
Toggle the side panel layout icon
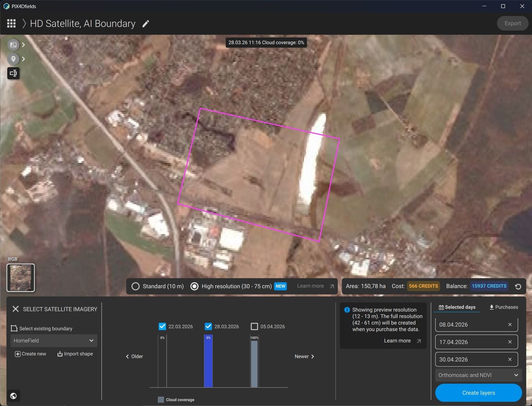(x=13, y=73)
